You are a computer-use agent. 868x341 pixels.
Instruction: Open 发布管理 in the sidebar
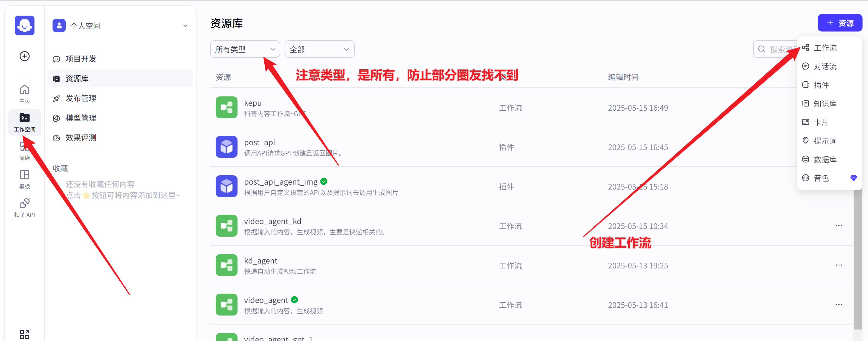[121, 98]
